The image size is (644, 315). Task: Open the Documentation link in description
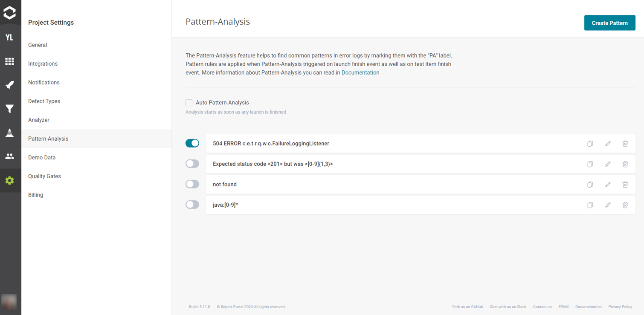pos(360,72)
